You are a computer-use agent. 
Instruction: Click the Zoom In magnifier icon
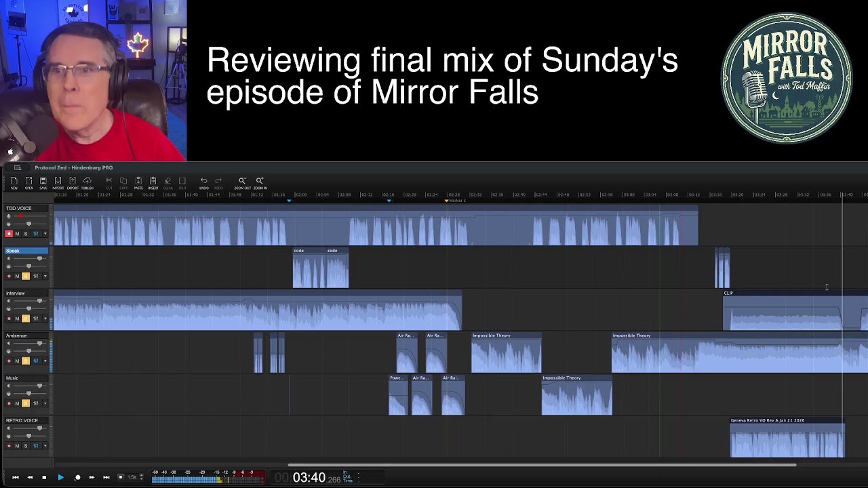tap(260, 181)
